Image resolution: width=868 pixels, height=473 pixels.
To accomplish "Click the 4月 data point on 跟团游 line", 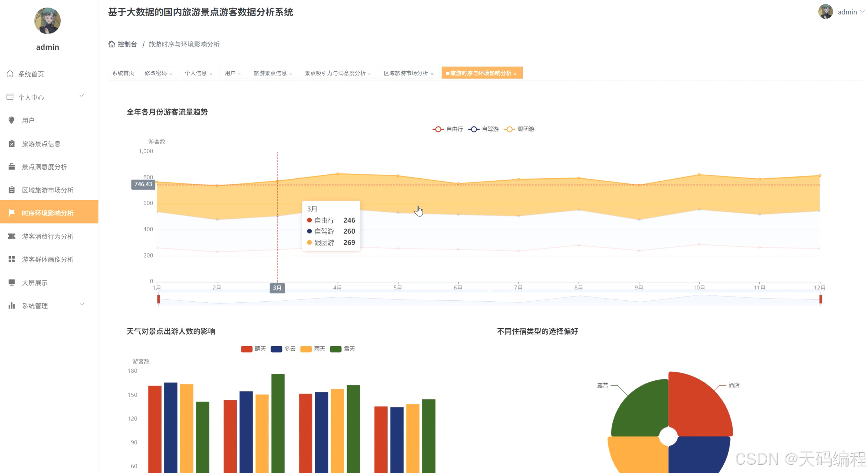I will pyautogui.click(x=338, y=174).
